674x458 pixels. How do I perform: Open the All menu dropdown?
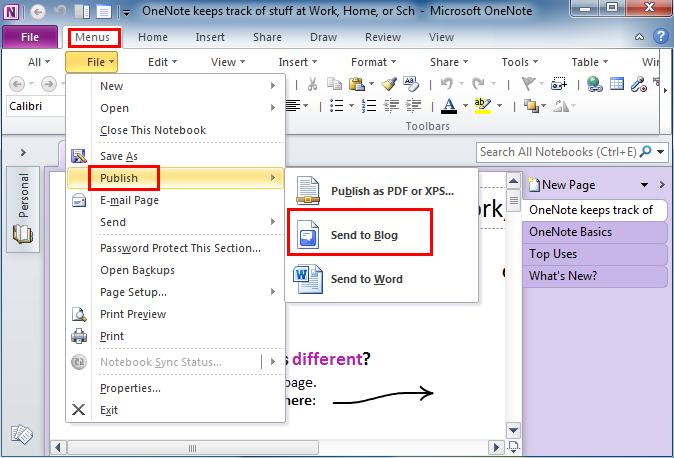tap(39, 62)
